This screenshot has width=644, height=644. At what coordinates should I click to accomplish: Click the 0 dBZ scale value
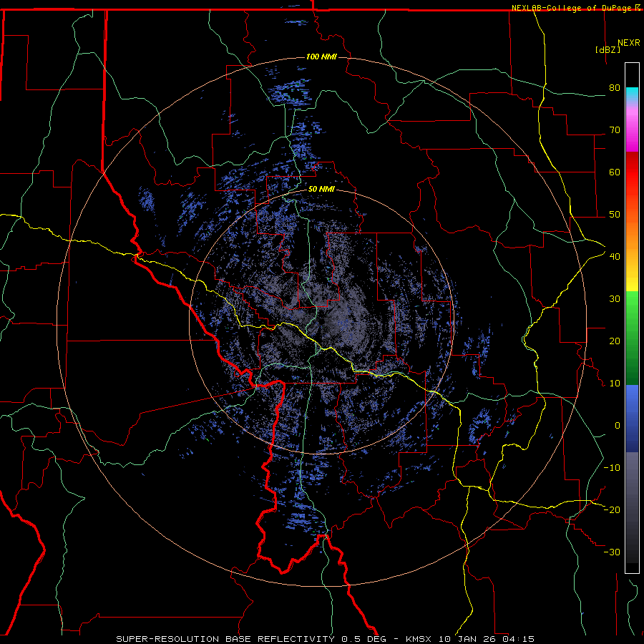pos(618,426)
